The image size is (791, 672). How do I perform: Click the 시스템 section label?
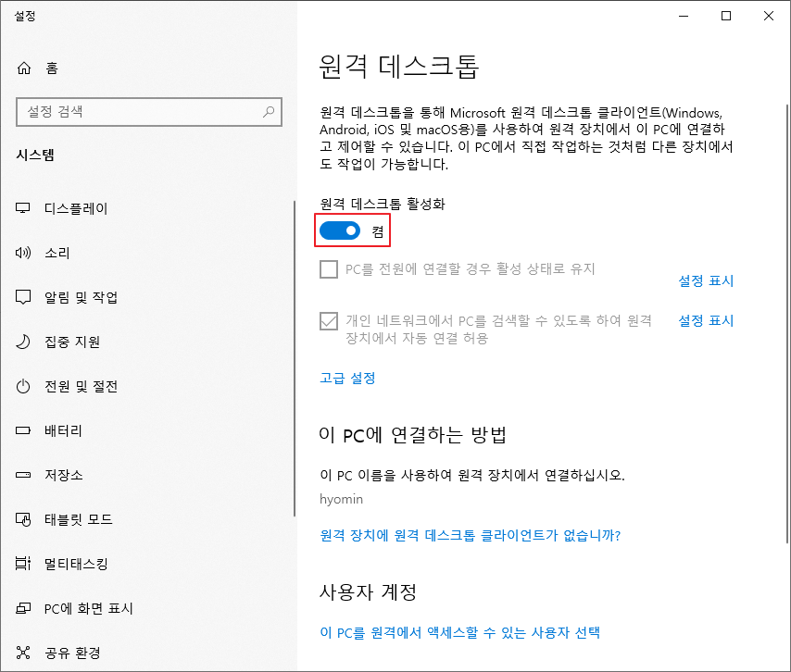pos(35,155)
